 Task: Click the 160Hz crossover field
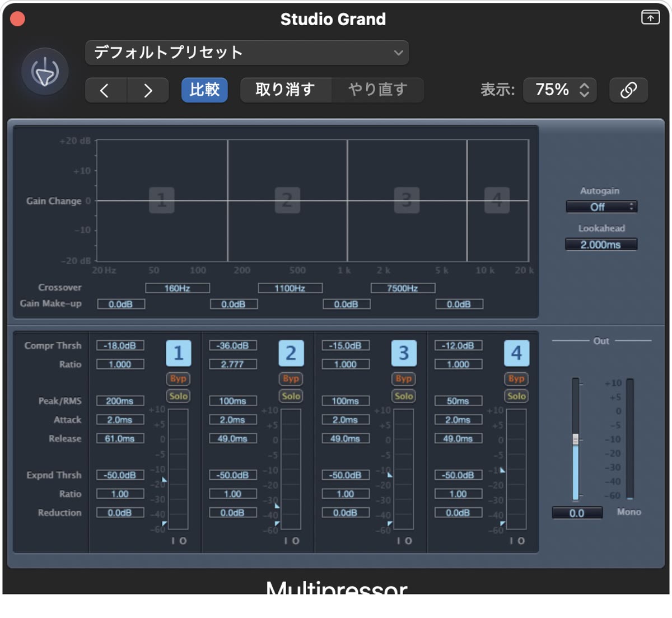tap(178, 288)
